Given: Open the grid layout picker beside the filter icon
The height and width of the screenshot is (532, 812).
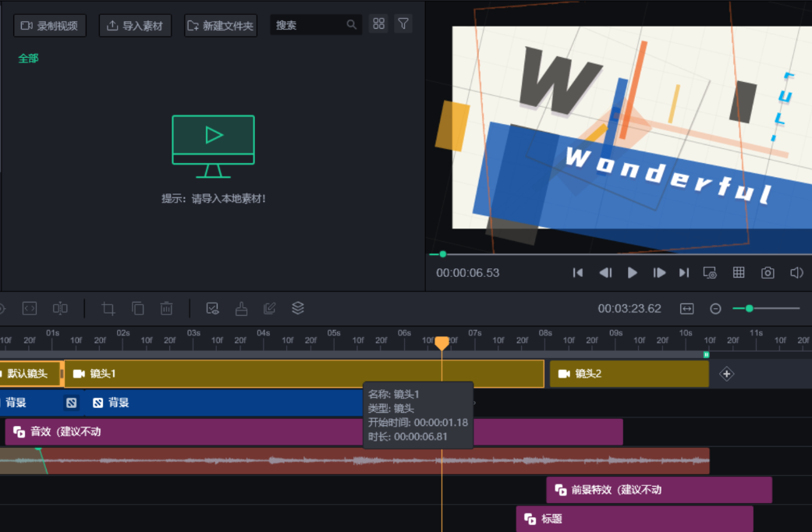Looking at the screenshot, I should click(x=379, y=24).
